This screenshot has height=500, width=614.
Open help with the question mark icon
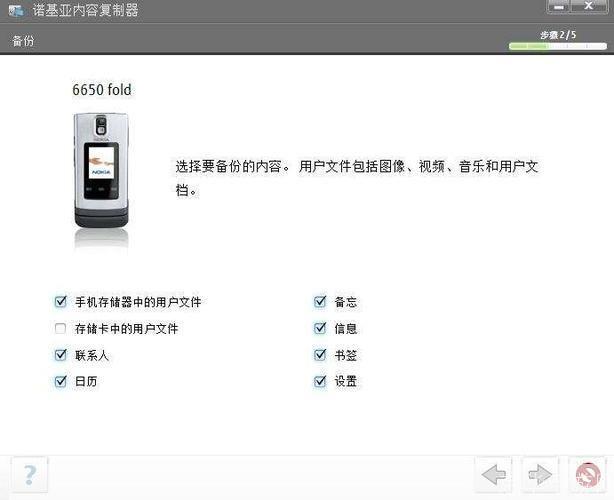coord(29,475)
